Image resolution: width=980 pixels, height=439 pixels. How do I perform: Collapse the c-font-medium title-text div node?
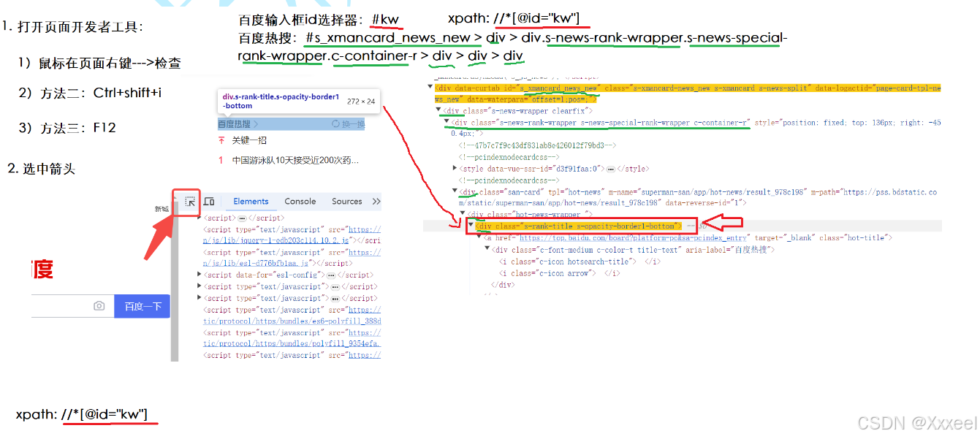tap(487, 250)
